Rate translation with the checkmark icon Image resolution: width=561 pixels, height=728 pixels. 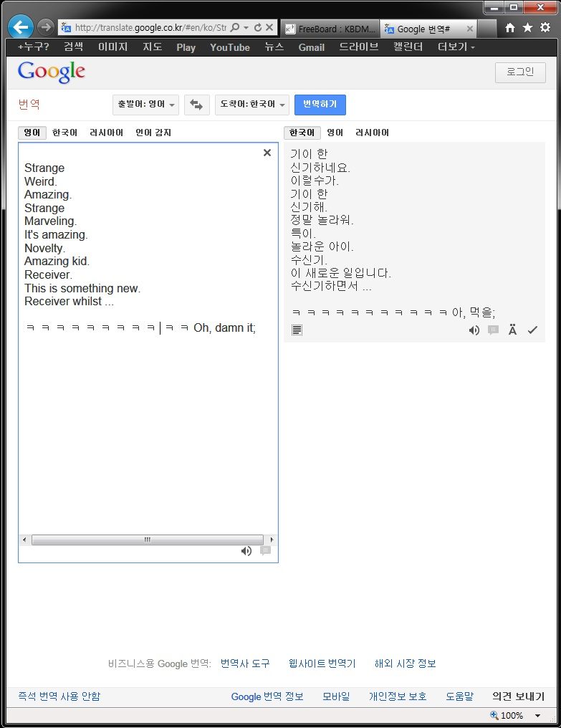tap(532, 330)
